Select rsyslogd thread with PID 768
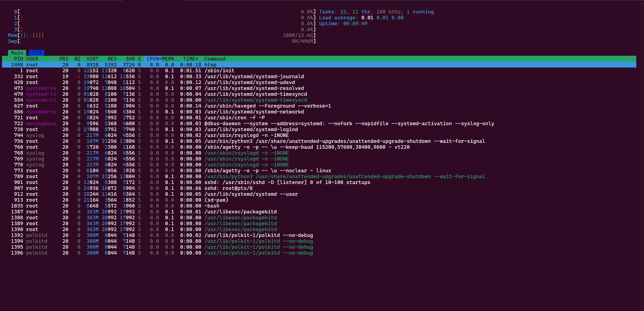 [319, 153]
